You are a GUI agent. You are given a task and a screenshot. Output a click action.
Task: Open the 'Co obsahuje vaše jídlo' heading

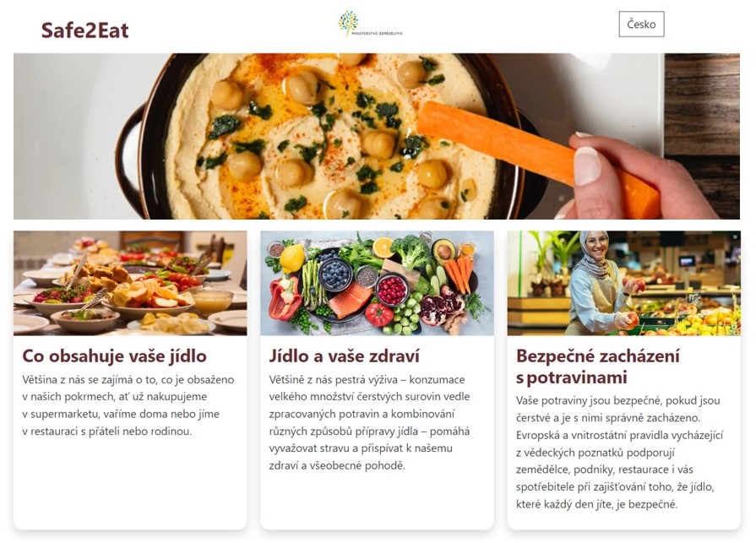coord(114,356)
